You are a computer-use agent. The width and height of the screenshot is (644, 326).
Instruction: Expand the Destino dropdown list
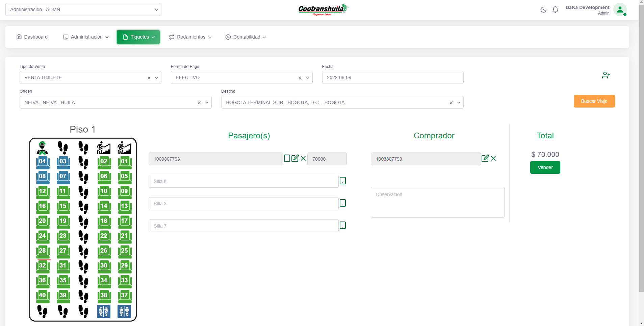pyautogui.click(x=459, y=103)
